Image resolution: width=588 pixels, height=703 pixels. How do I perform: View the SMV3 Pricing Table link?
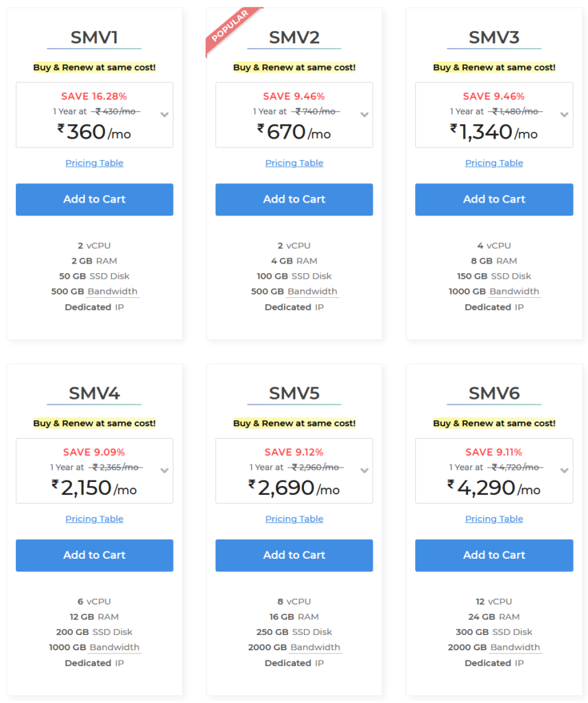tap(494, 163)
